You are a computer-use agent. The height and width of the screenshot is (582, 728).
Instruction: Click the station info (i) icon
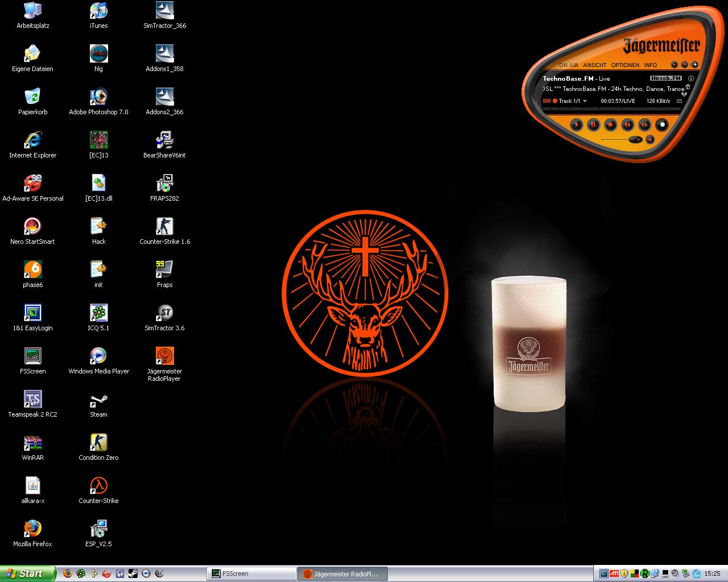click(x=691, y=78)
